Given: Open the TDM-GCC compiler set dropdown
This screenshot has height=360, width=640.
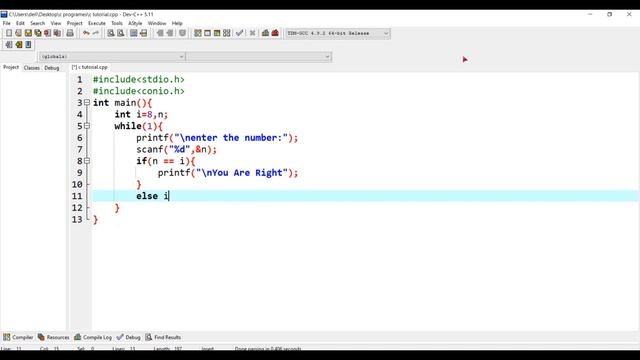Looking at the screenshot, I should (338, 33).
